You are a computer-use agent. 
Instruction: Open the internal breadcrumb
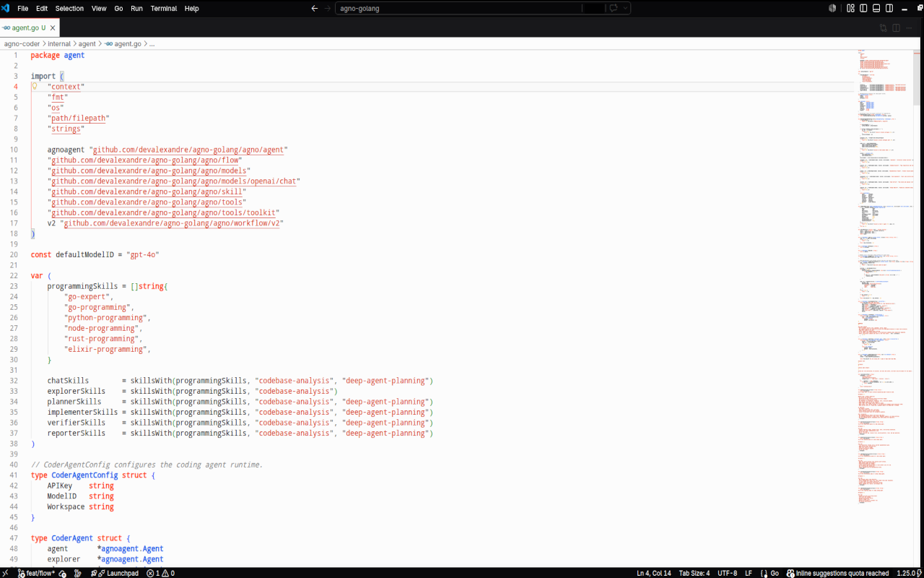(59, 44)
